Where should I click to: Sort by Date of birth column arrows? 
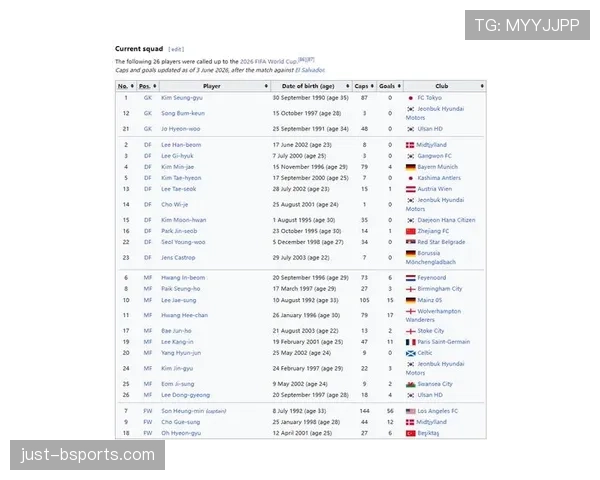tap(347, 86)
